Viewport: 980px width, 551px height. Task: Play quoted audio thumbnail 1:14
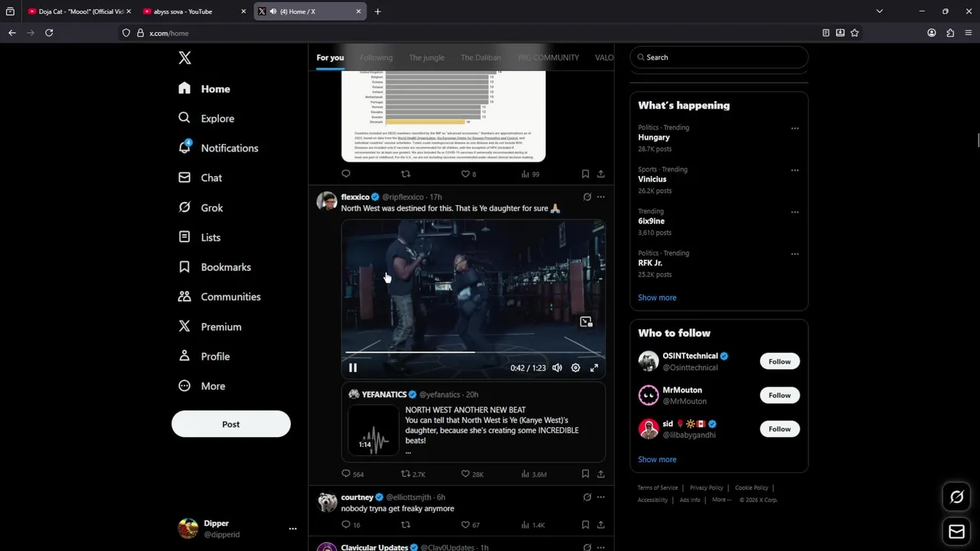[374, 430]
